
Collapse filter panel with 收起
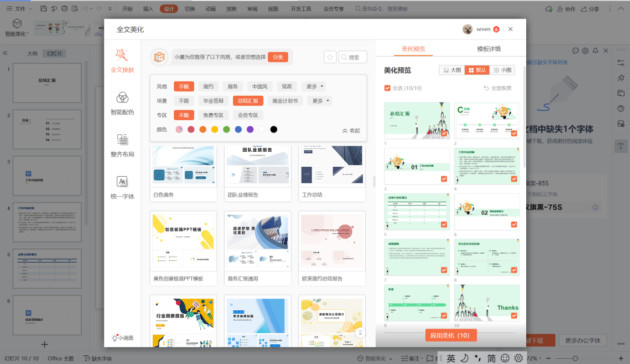point(351,131)
